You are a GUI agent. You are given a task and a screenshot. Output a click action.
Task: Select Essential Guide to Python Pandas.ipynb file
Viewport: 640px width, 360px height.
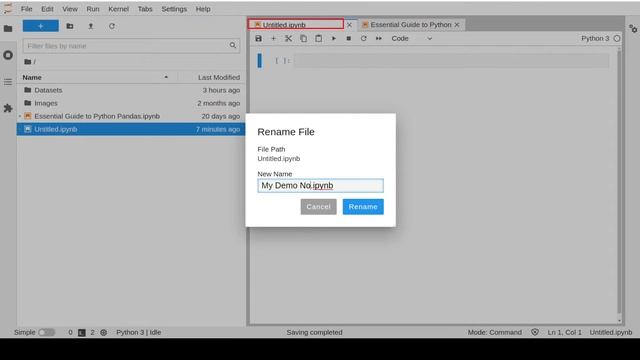(131, 116)
